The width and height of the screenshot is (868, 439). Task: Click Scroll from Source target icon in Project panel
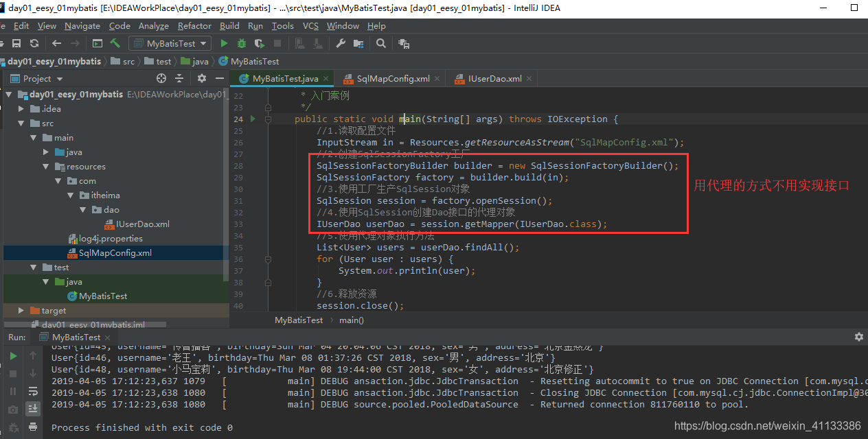click(x=162, y=78)
